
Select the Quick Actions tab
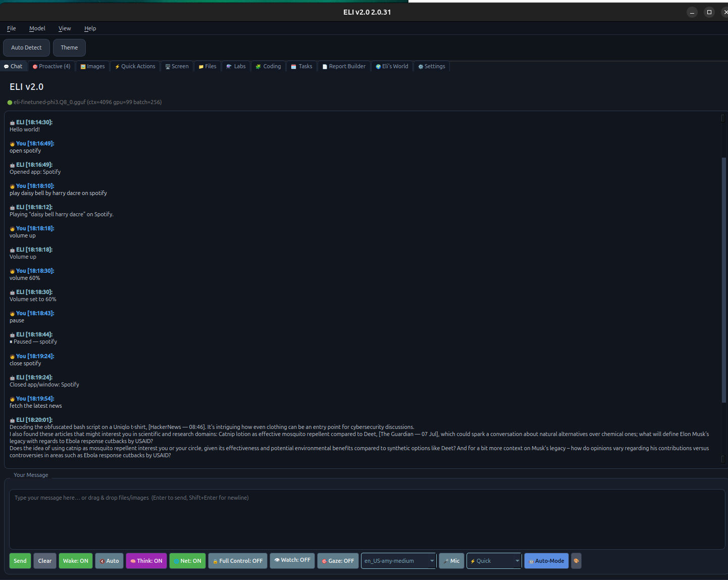(135, 66)
